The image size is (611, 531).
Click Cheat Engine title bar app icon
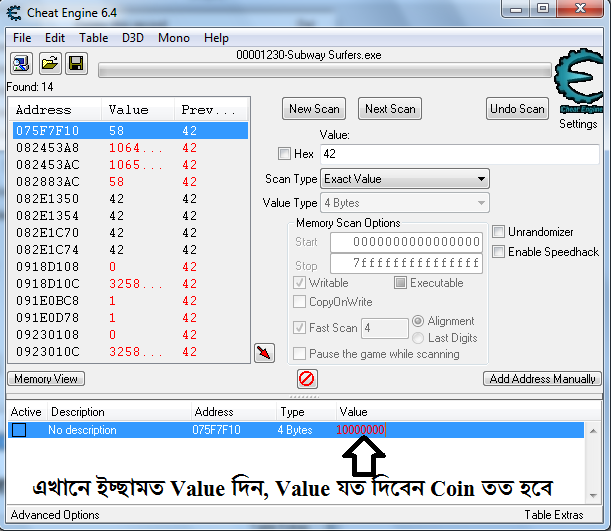point(14,13)
